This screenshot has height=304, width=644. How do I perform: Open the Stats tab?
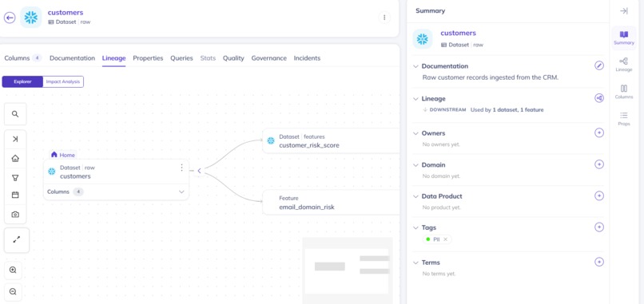click(x=208, y=58)
